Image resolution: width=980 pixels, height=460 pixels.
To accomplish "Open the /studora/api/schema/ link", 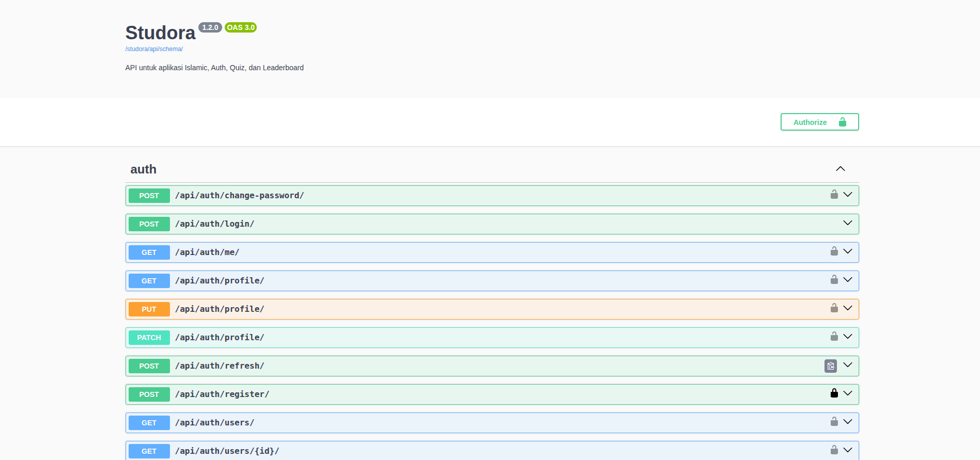I will point(154,49).
